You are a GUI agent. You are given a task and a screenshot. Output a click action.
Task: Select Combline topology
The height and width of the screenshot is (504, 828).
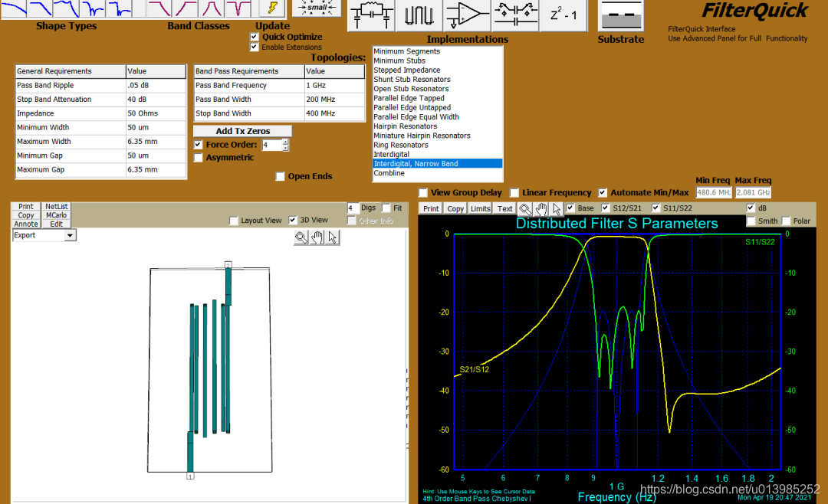[x=389, y=173]
